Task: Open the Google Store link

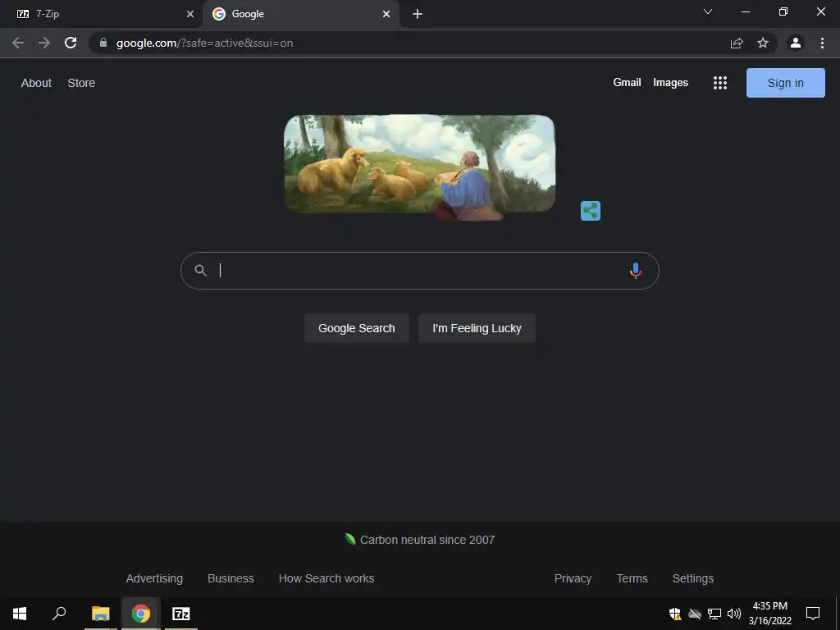Action: pyautogui.click(x=81, y=83)
